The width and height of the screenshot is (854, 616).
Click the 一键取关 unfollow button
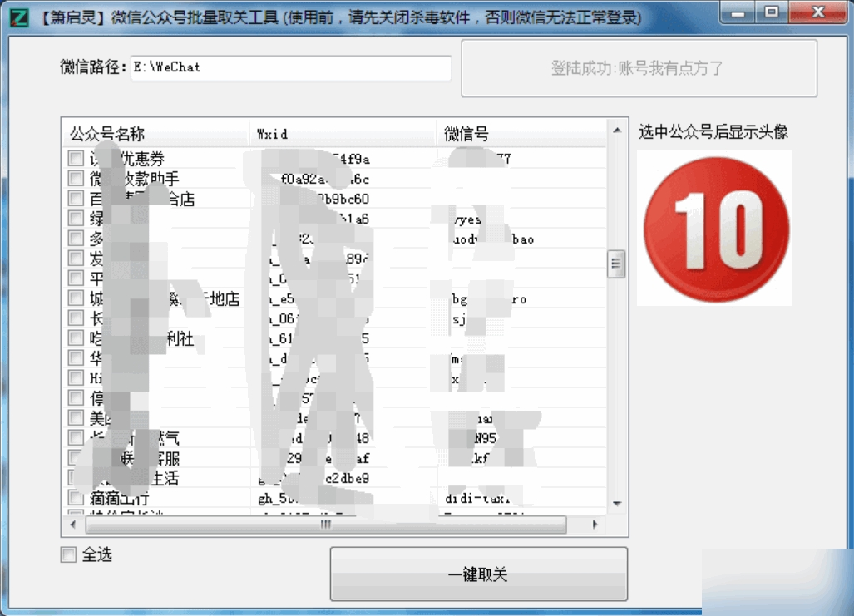[479, 574]
